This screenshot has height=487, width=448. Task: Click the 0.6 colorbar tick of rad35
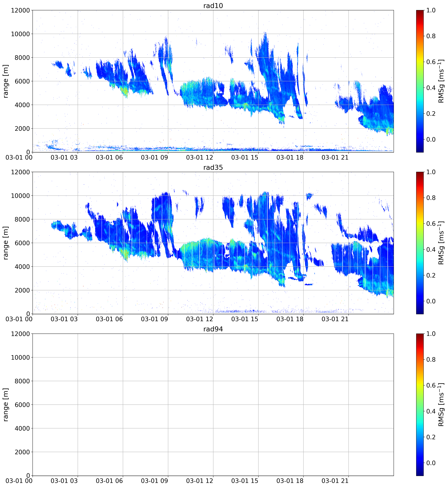pos(431,224)
